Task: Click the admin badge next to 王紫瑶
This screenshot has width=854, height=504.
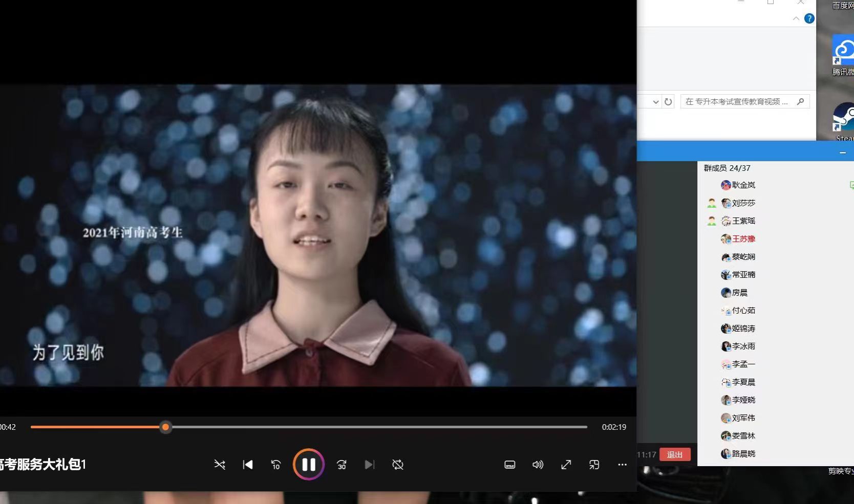Action: coord(712,221)
